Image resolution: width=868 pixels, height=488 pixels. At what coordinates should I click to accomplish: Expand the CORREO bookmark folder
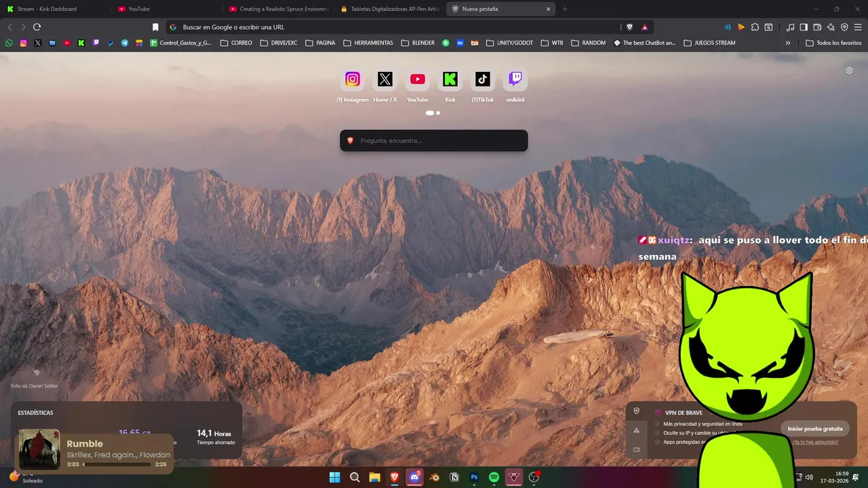(236, 43)
